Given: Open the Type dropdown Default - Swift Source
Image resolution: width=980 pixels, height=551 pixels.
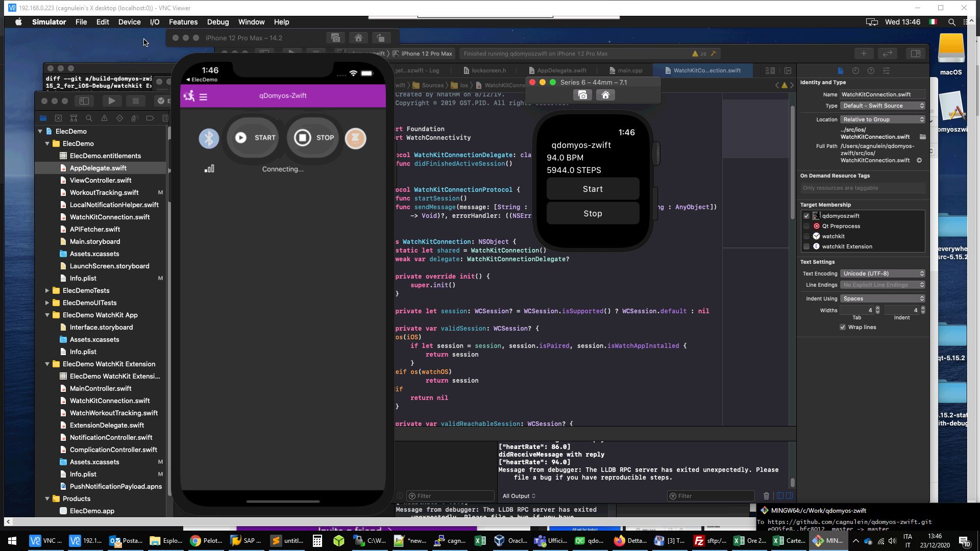Looking at the screenshot, I should tap(883, 106).
